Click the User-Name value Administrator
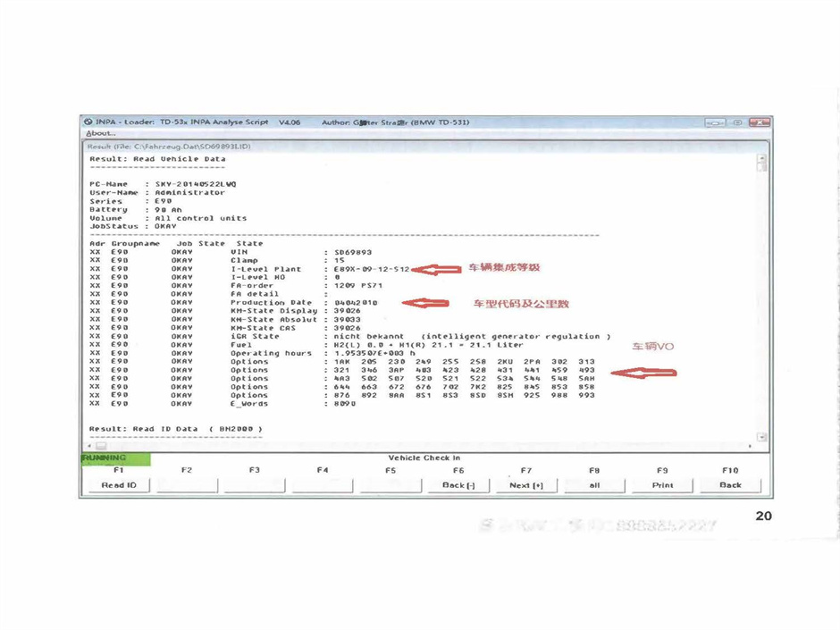This screenshot has width=840, height=630. (189, 193)
